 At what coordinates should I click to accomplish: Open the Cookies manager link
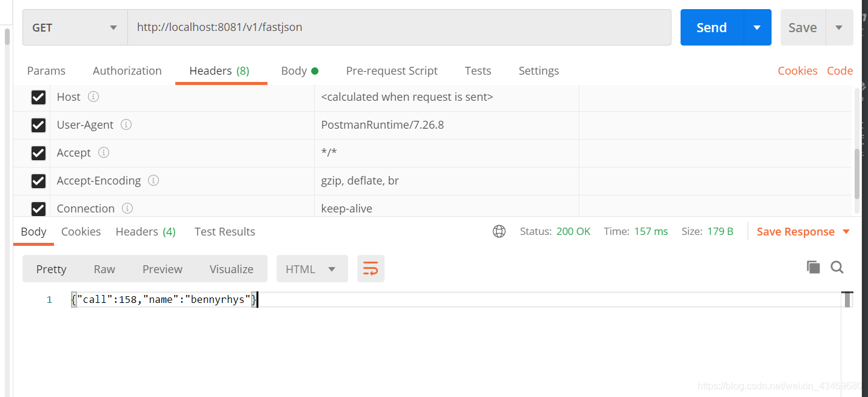click(797, 70)
